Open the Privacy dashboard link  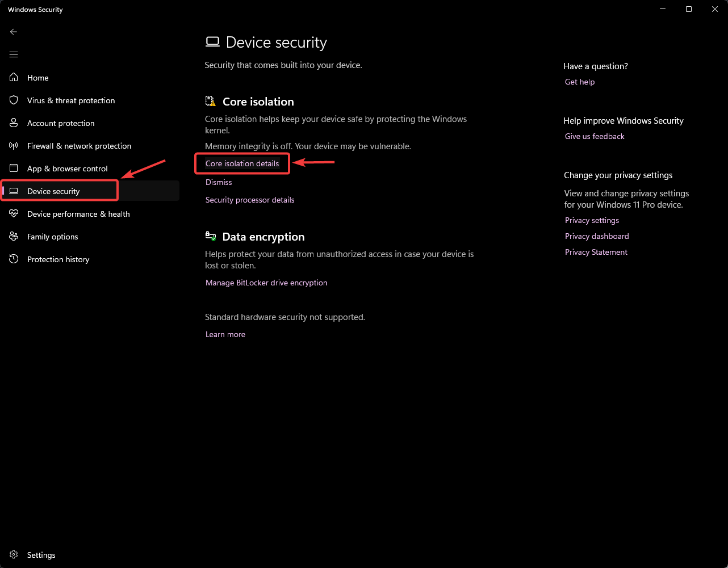click(x=597, y=236)
